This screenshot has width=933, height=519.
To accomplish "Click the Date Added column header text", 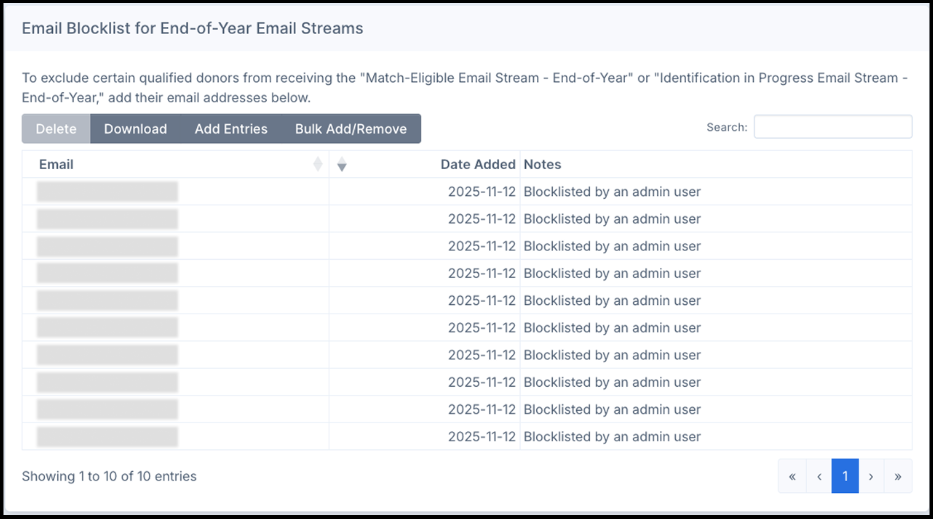I will pos(478,164).
